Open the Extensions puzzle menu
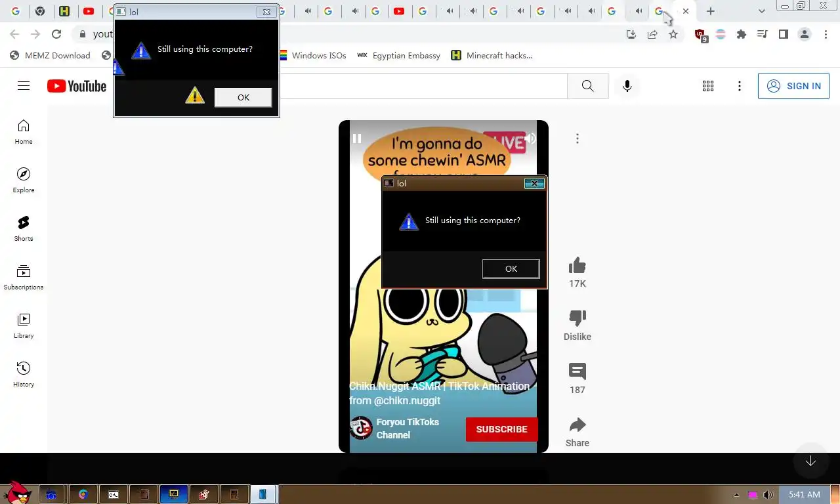The height and width of the screenshot is (504, 840). (x=742, y=34)
